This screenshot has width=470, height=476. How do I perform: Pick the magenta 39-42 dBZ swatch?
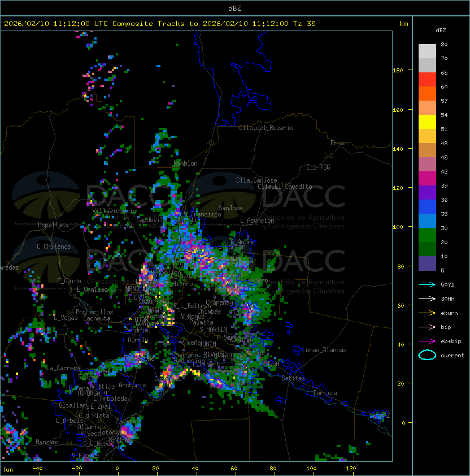(x=427, y=179)
